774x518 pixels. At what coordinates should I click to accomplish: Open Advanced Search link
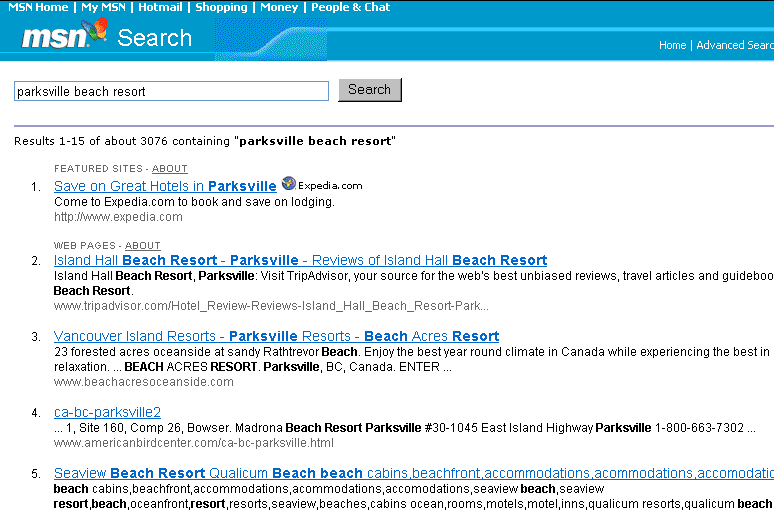point(735,45)
